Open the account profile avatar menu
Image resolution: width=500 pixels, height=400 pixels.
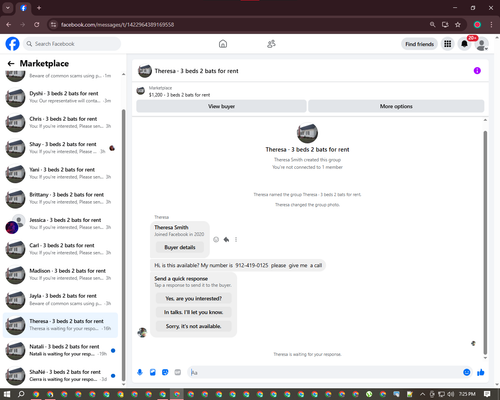[481, 44]
